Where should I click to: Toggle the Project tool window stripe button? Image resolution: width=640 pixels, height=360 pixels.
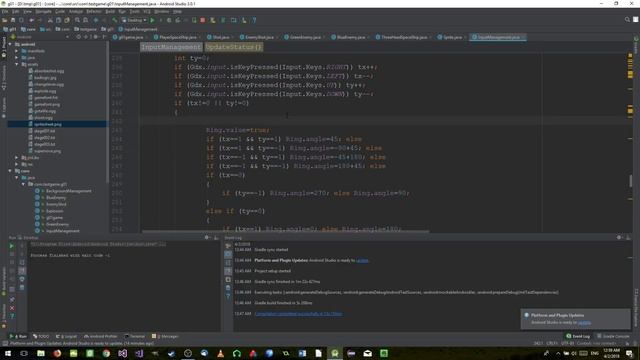click(4, 47)
